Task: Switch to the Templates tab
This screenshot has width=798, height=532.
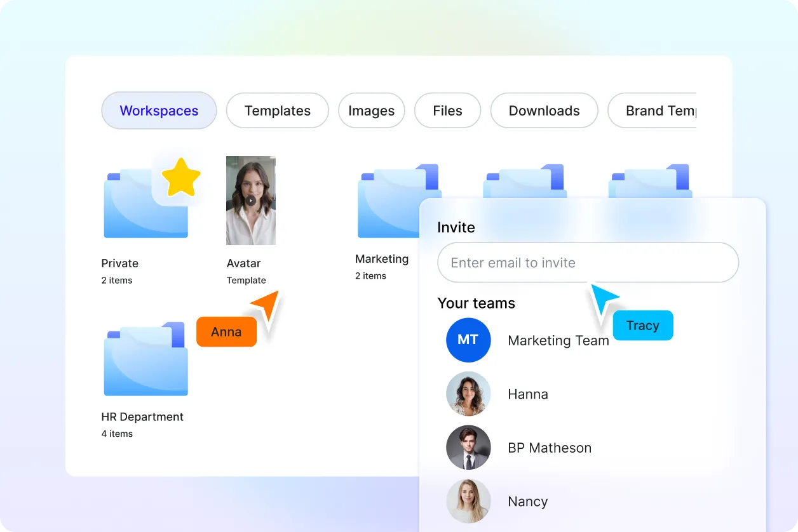Action: 278,111
